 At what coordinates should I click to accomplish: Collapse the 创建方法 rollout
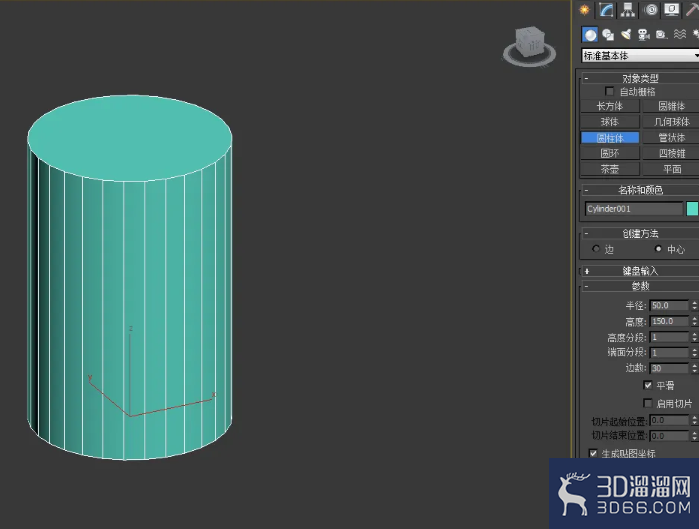640,234
